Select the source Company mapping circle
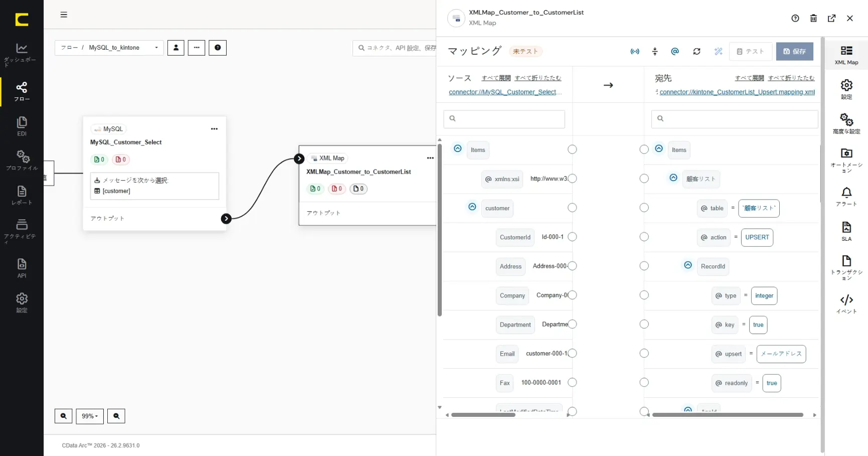Screen dimensions: 868x456 click(572, 295)
